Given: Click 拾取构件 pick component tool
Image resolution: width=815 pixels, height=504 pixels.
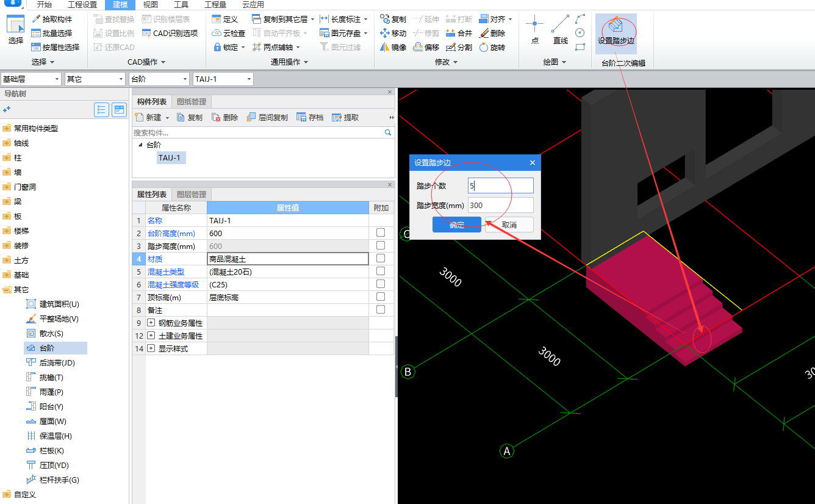Looking at the screenshot, I should (52, 20).
